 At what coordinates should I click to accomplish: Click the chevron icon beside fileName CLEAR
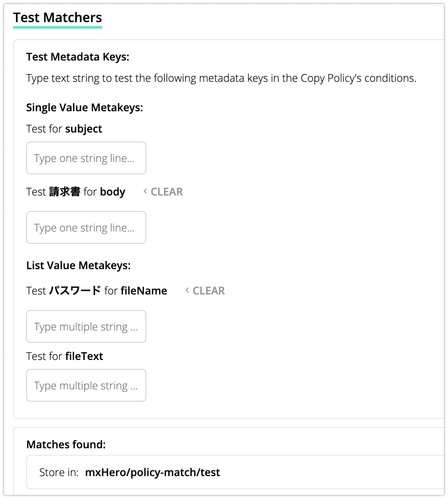(x=187, y=290)
